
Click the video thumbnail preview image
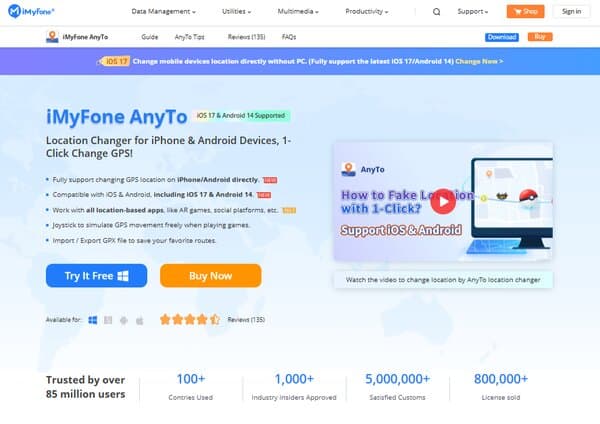pyautogui.click(x=443, y=202)
